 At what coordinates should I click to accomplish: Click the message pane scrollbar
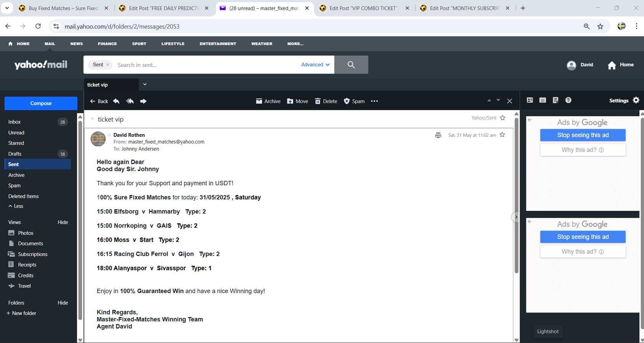517,196
